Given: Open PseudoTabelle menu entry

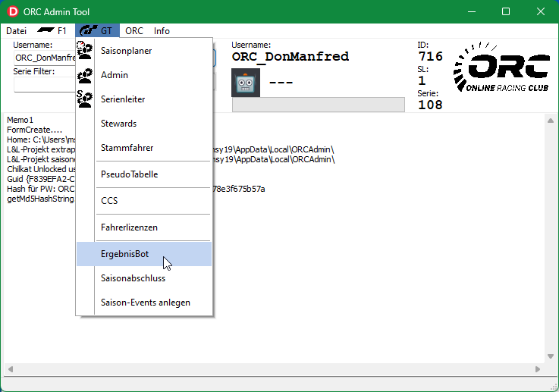Looking at the screenshot, I should [129, 174].
